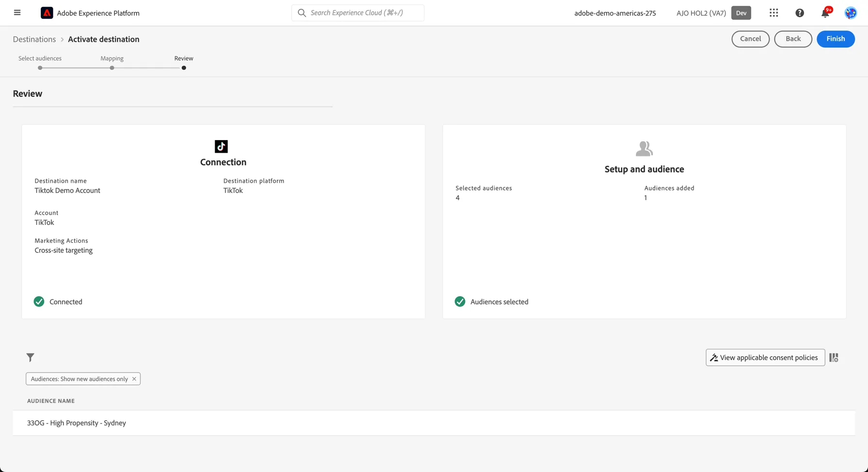Click the Activate destination breadcrumb title

click(104, 39)
